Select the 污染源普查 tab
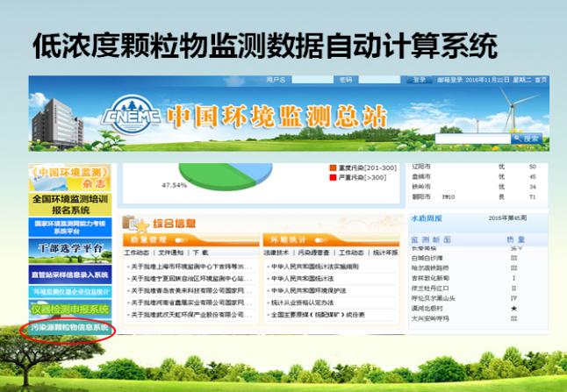Image resolution: width=567 pixels, height=392 pixels. pyautogui.click(x=313, y=253)
